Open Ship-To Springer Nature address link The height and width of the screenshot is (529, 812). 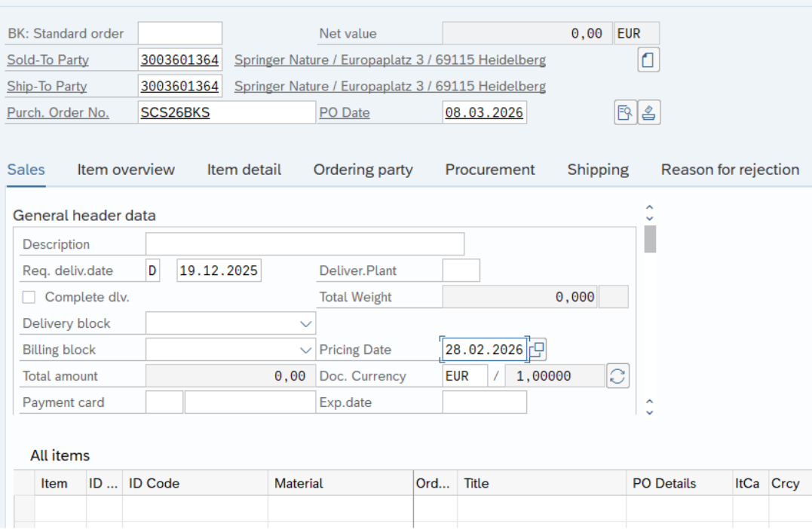(390, 87)
